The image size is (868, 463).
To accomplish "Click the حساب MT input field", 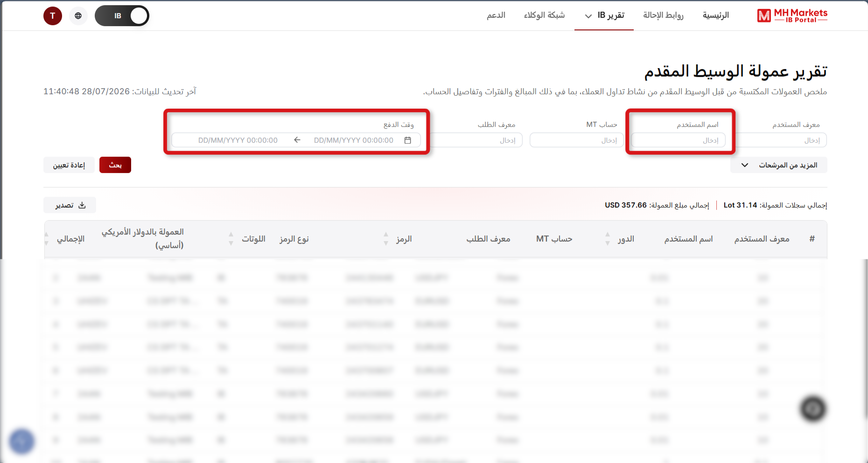I will 577,140.
